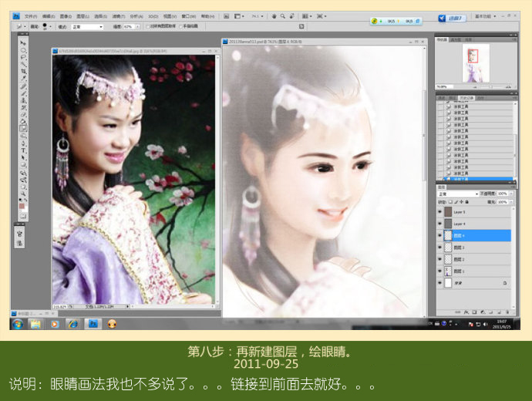
Task: Select the Shape tool
Action: (23, 165)
